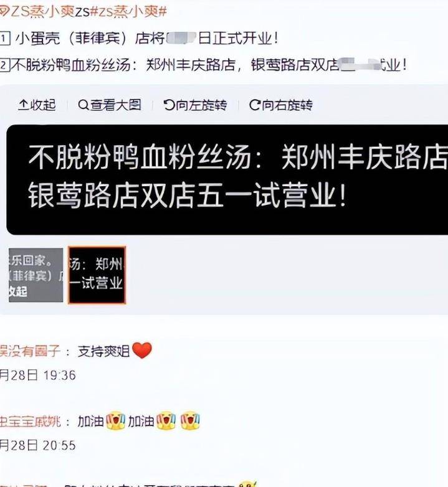Select the black 一试营业 thumbnail
The image size is (448, 487).
point(97,275)
